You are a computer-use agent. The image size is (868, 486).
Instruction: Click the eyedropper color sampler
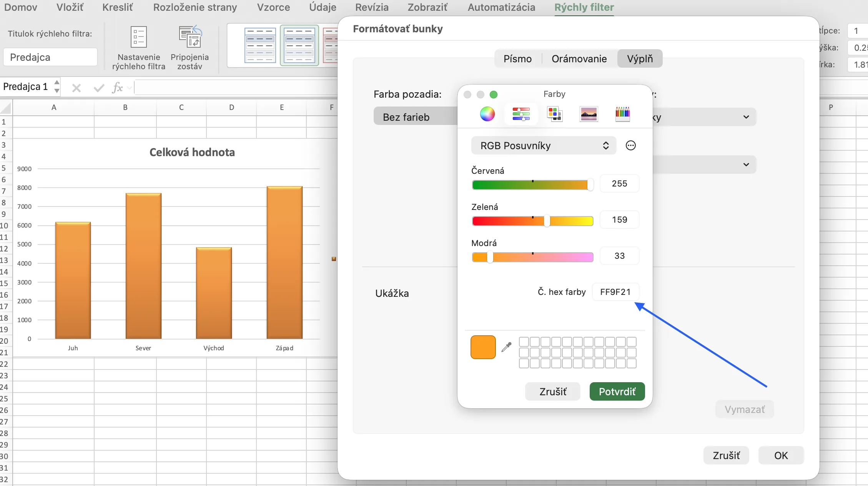(507, 347)
